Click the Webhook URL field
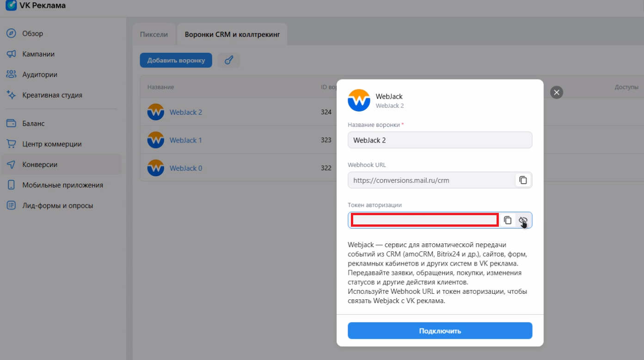The image size is (644, 360). pos(440,180)
